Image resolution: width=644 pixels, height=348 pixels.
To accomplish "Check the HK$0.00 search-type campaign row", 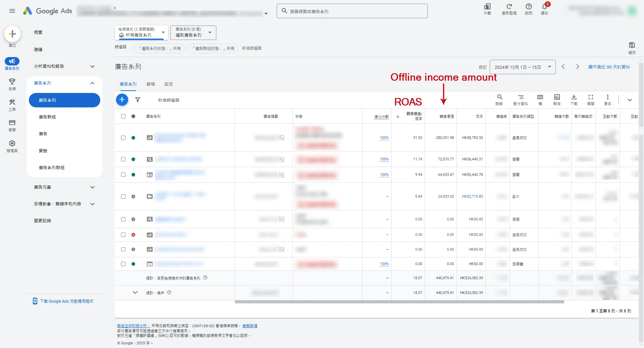I will [123, 219].
